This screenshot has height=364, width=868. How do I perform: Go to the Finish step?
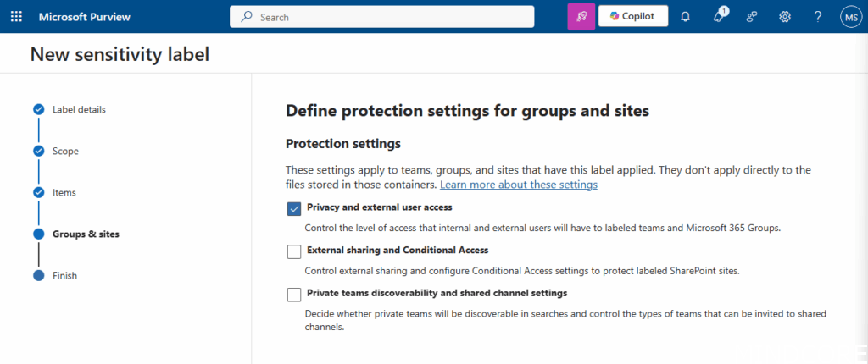tap(64, 275)
